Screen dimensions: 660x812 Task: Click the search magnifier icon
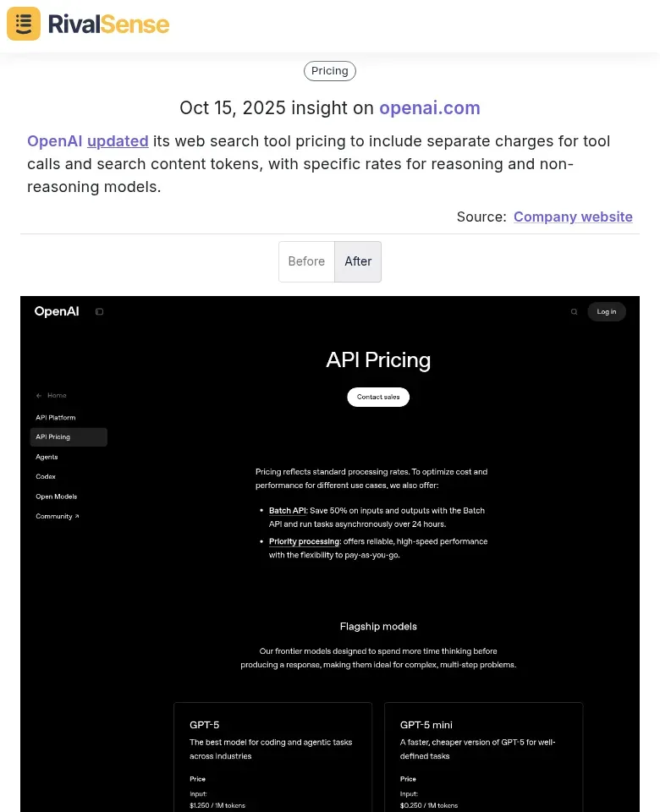pos(574,311)
